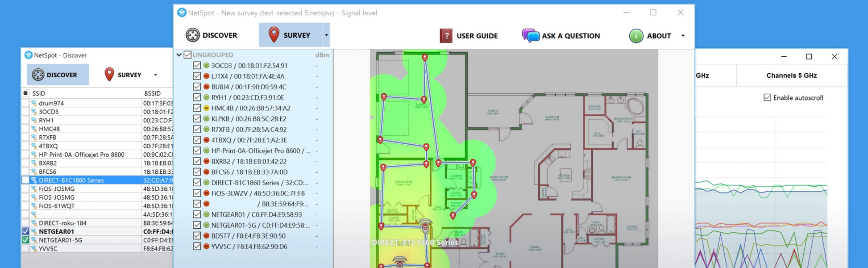Click the Discover radar icon in main window

(193, 35)
